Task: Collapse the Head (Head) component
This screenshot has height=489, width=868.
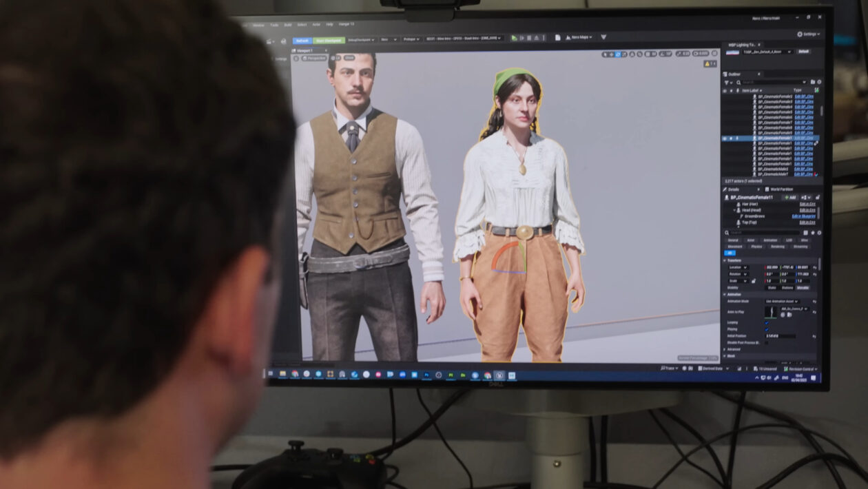Action: (734, 210)
